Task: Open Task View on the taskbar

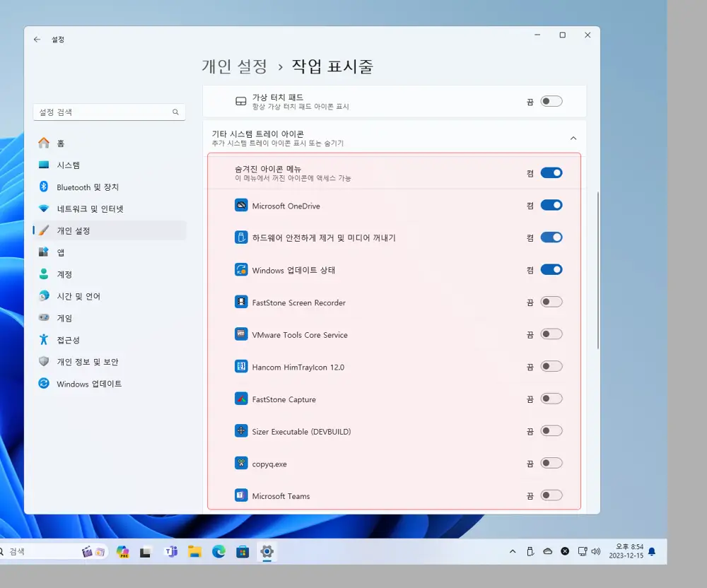Action: click(x=145, y=551)
